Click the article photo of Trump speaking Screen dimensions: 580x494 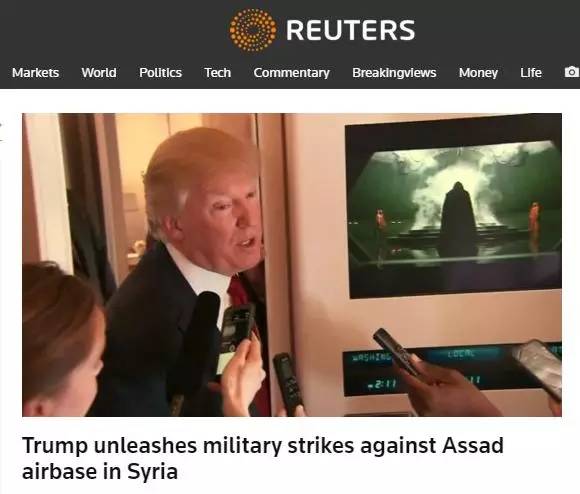coord(292,265)
